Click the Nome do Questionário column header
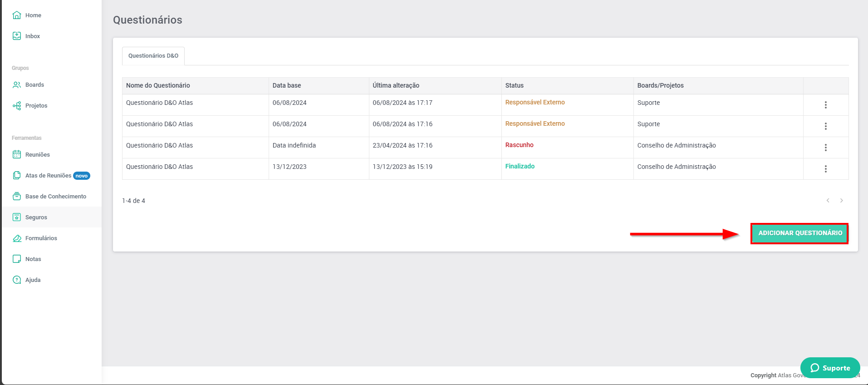Image resolution: width=868 pixels, height=385 pixels. 158,85
